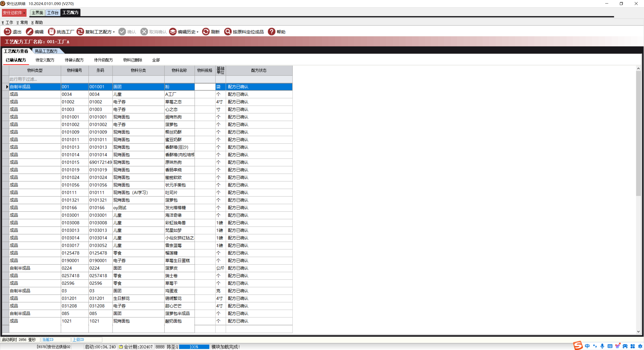Sort by 物料名称 column header
The width and height of the screenshot is (644, 350).
[x=179, y=70]
